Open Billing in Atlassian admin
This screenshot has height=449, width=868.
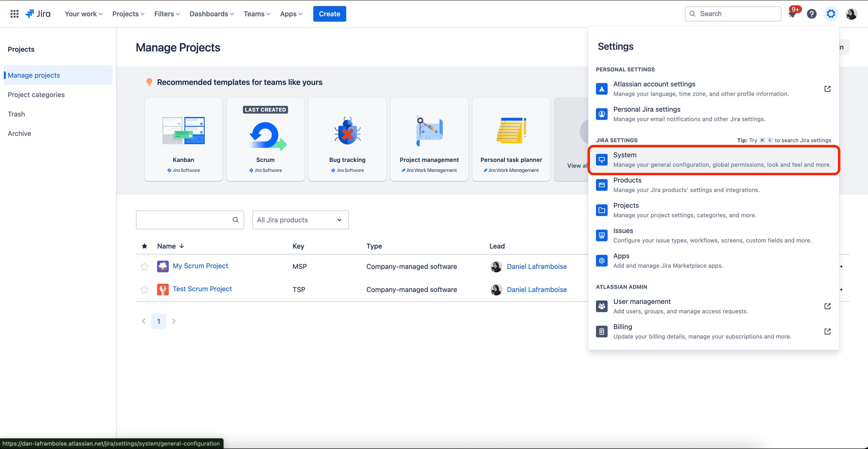(x=714, y=332)
